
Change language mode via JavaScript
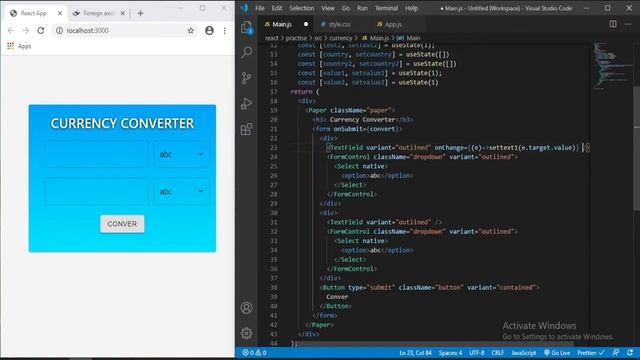click(x=524, y=353)
